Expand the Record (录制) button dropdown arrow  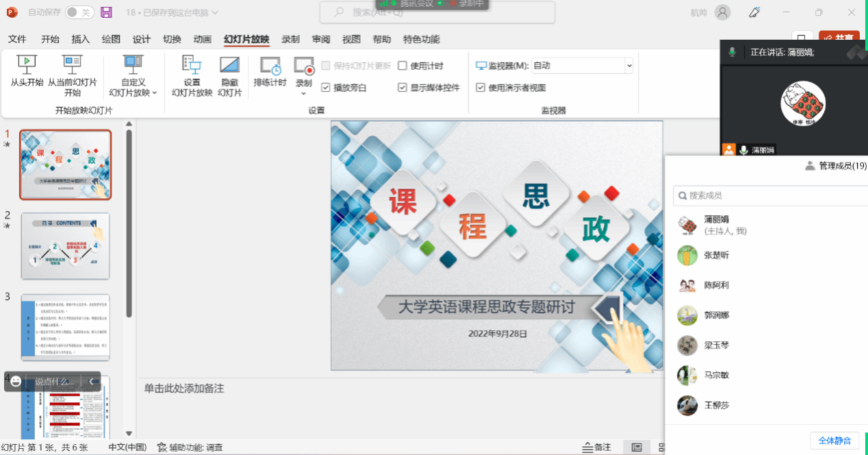[303, 93]
